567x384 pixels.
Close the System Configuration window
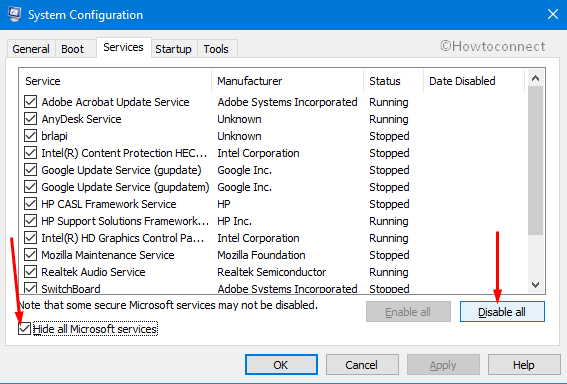[x=553, y=14]
